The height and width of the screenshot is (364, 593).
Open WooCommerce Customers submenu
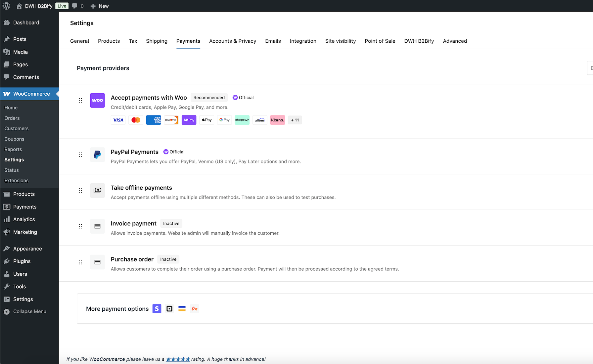point(17,128)
